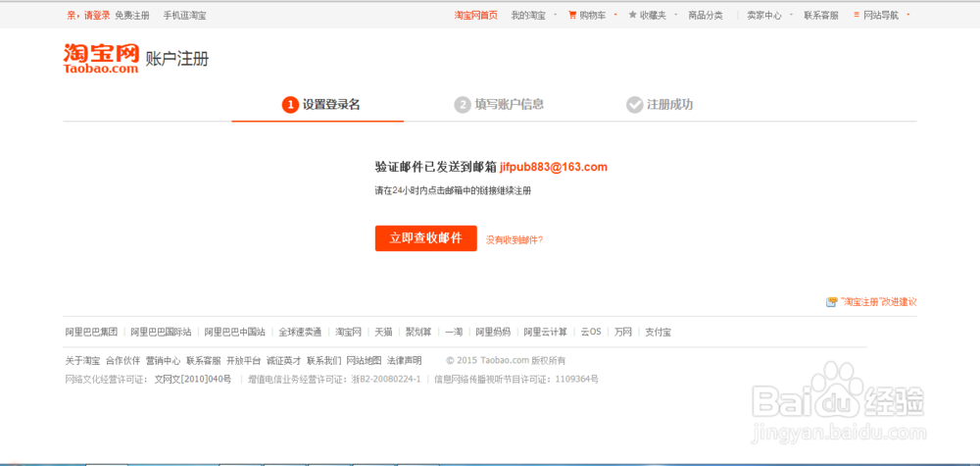The width and height of the screenshot is (980, 466).
Task: Open 联系客服 footer link
Action: [x=203, y=361]
